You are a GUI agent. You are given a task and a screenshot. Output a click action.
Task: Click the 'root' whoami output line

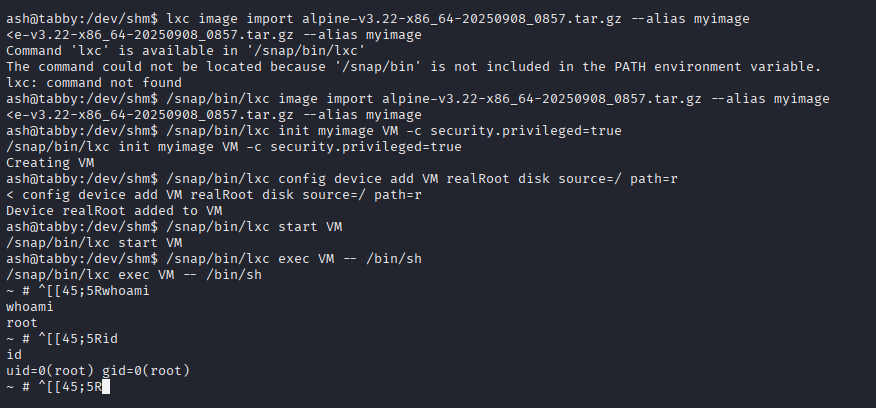(x=22, y=322)
